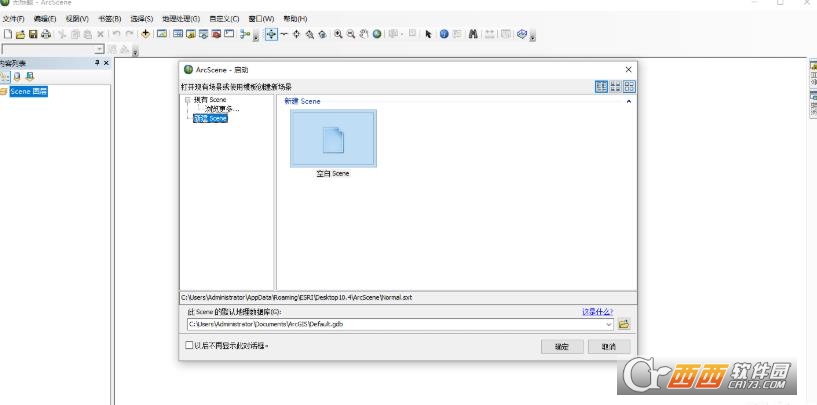
Task: Open the empty layer combo box in toolbar
Action: 53,49
